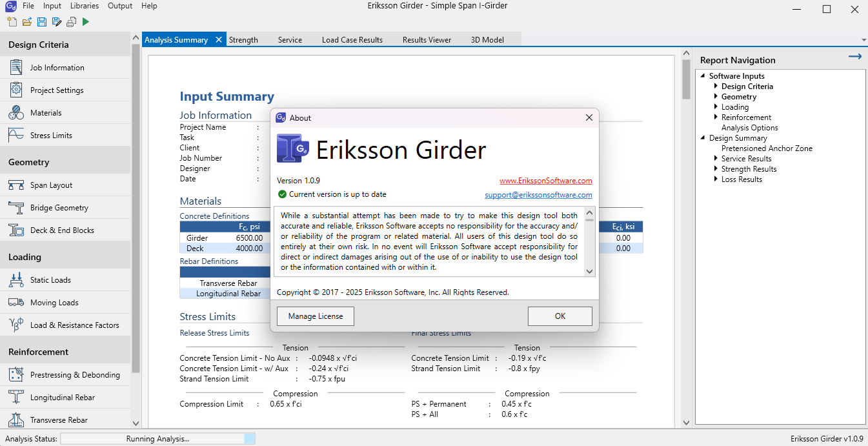
Task: Click Eriksson Girder v1.0.9 in status bar
Action: point(827,439)
